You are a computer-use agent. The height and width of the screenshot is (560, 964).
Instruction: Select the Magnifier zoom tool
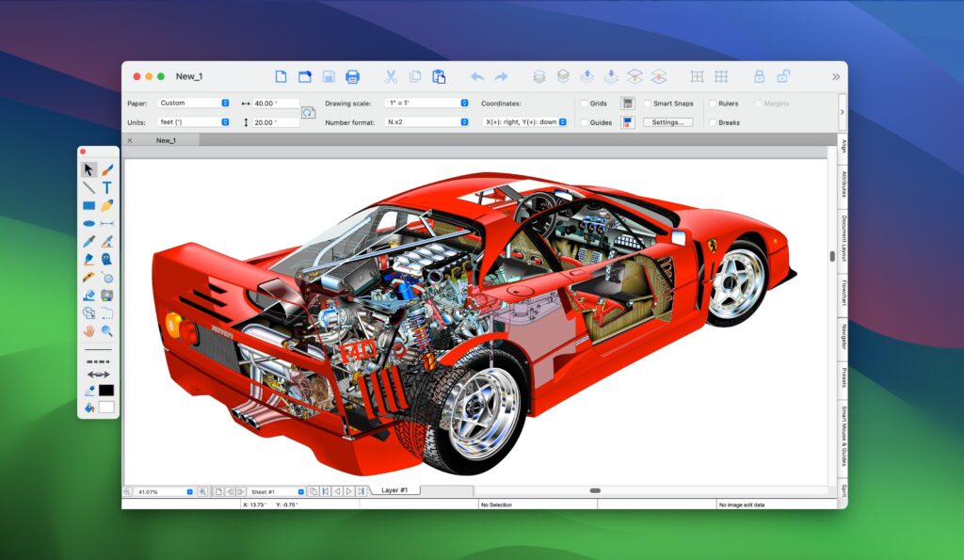pos(106,330)
